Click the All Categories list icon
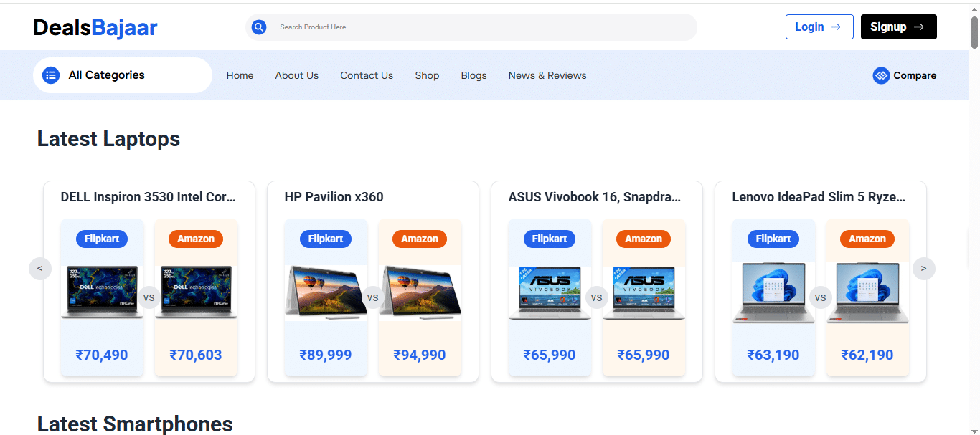Image resolution: width=980 pixels, height=435 pixels. coord(51,75)
